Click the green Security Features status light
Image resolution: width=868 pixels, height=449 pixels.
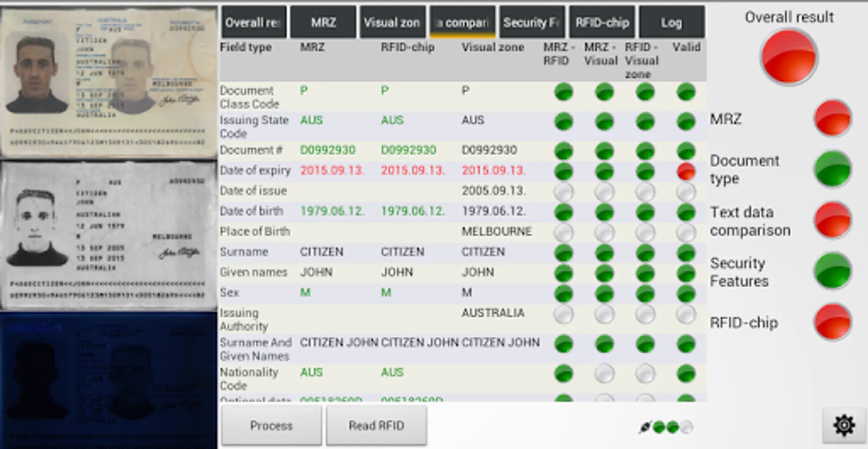(x=833, y=271)
